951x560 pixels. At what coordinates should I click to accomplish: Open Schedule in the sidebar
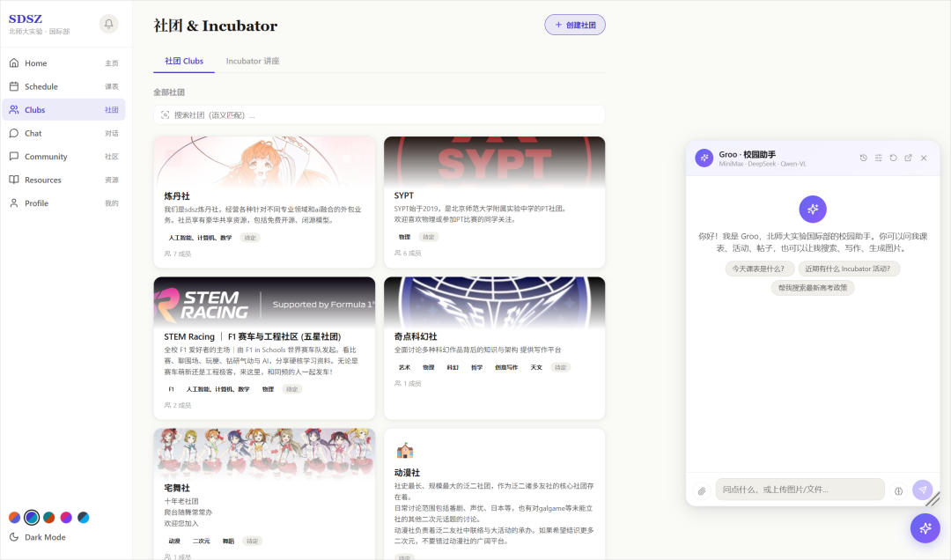(x=63, y=87)
